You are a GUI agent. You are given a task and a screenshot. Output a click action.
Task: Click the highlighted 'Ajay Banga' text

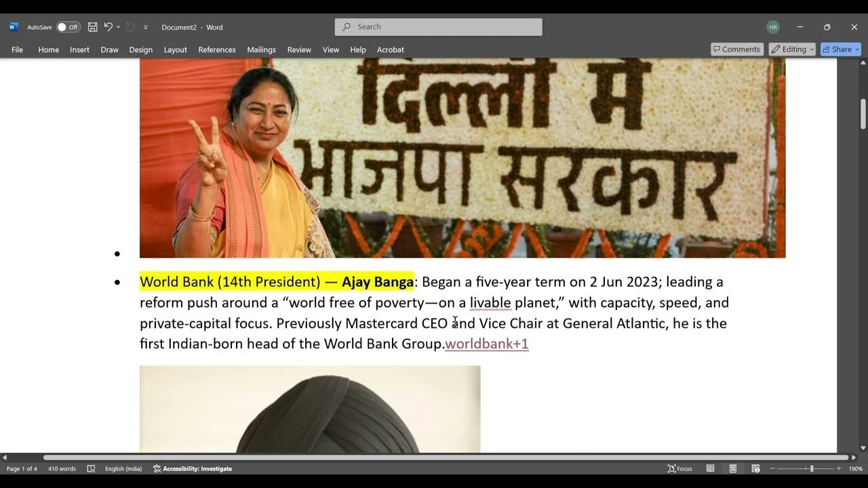tap(378, 282)
